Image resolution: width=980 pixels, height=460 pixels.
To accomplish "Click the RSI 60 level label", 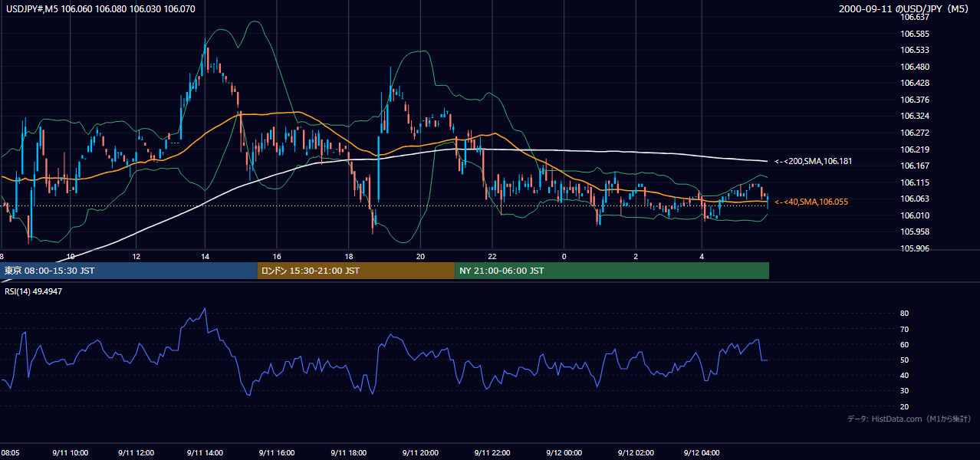I will click(x=904, y=344).
